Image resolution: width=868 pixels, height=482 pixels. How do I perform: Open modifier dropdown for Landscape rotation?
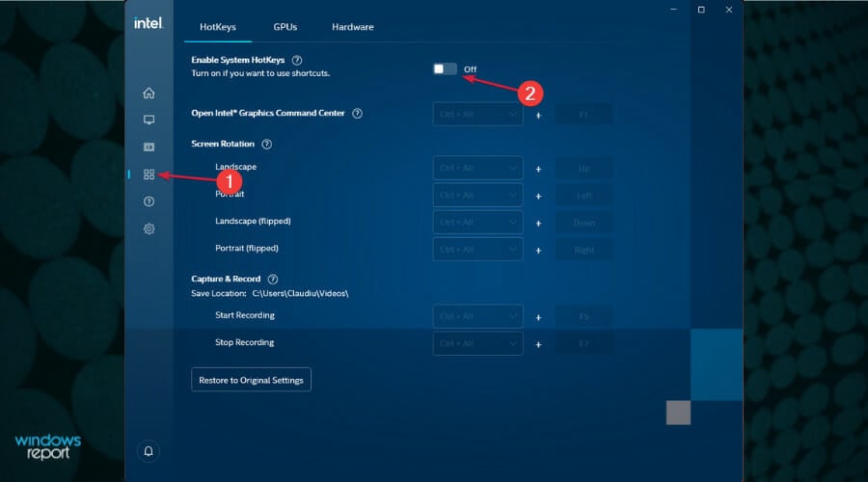coord(477,169)
